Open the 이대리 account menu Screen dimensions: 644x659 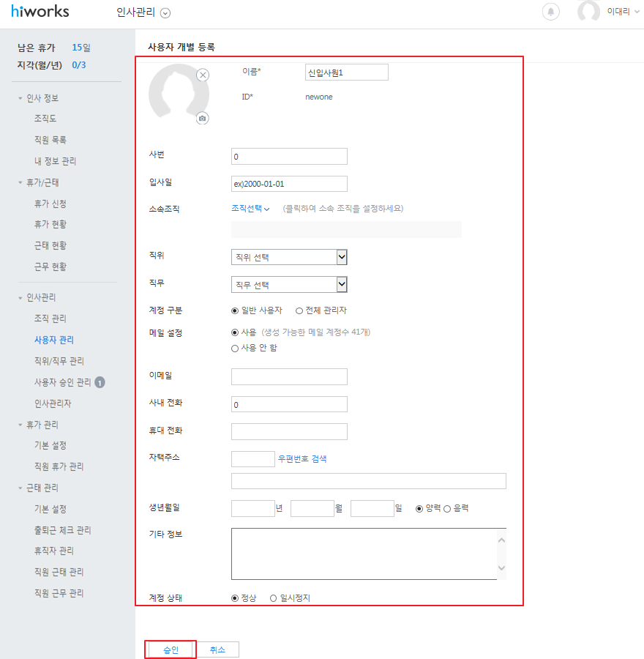[x=623, y=11]
